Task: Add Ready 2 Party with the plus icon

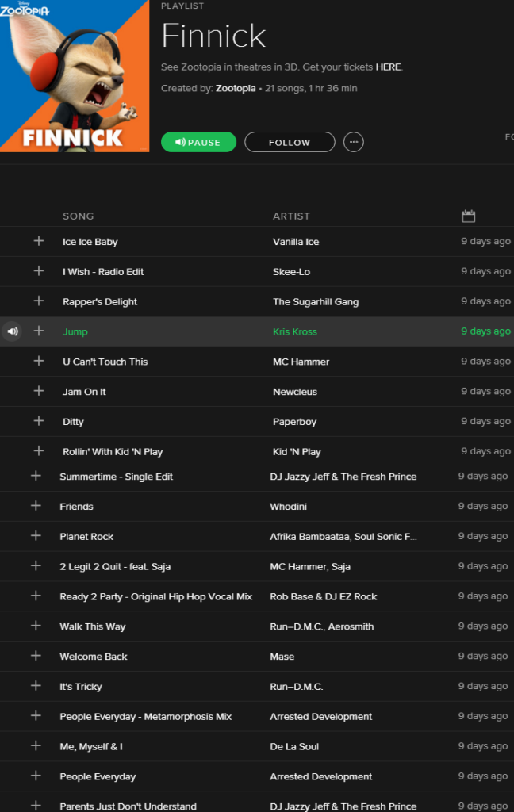Action: (x=36, y=596)
